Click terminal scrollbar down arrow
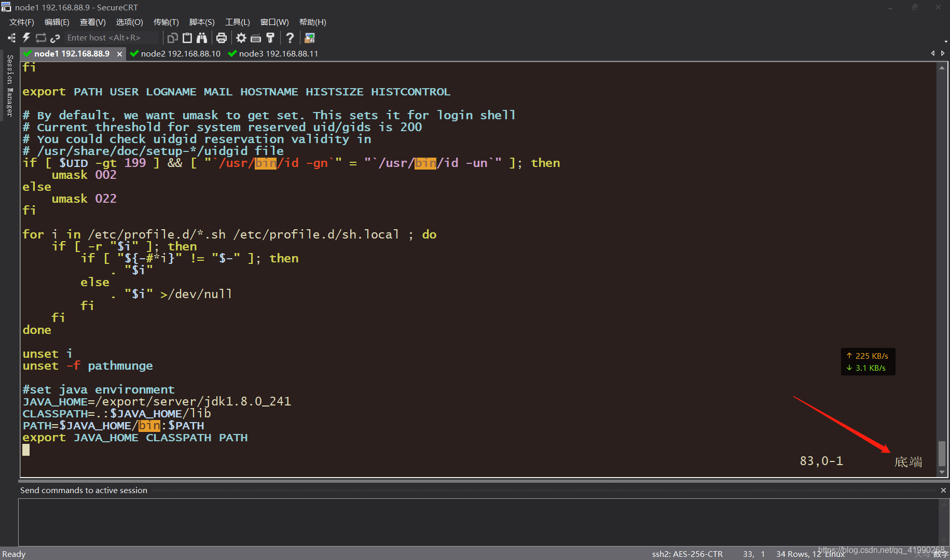The image size is (950, 560). (x=942, y=472)
